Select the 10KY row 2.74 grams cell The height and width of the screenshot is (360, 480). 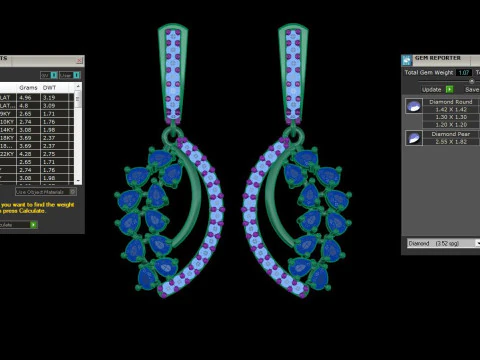[x=28, y=122]
